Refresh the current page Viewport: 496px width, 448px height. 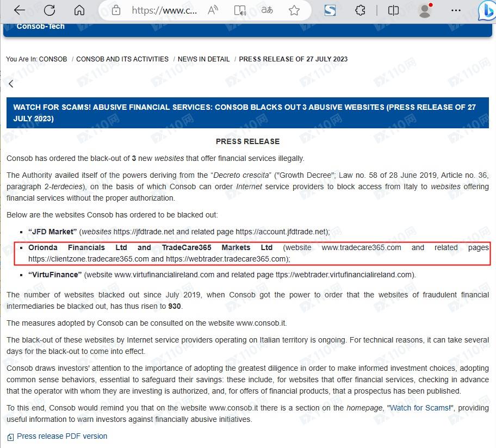(49, 10)
